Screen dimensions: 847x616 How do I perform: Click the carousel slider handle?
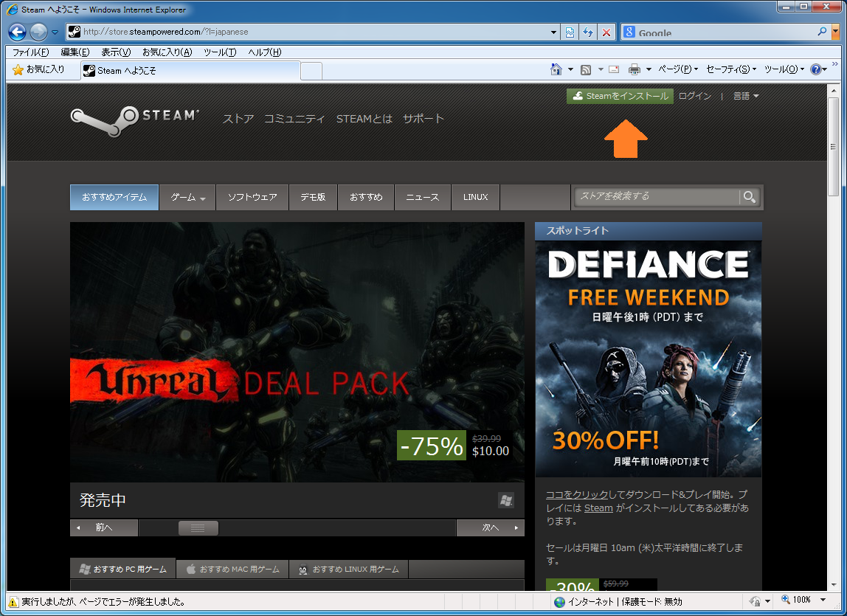pyautogui.click(x=198, y=528)
